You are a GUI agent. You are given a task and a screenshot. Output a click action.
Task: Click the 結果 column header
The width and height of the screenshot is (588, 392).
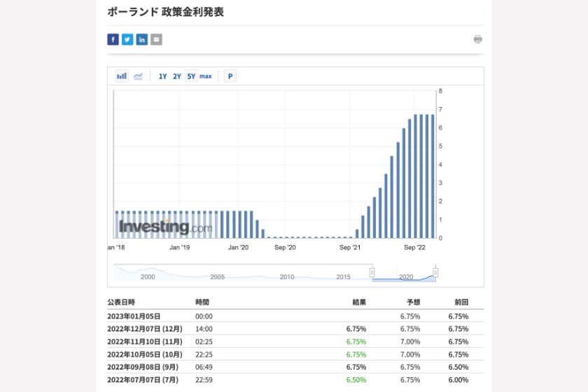(x=359, y=302)
